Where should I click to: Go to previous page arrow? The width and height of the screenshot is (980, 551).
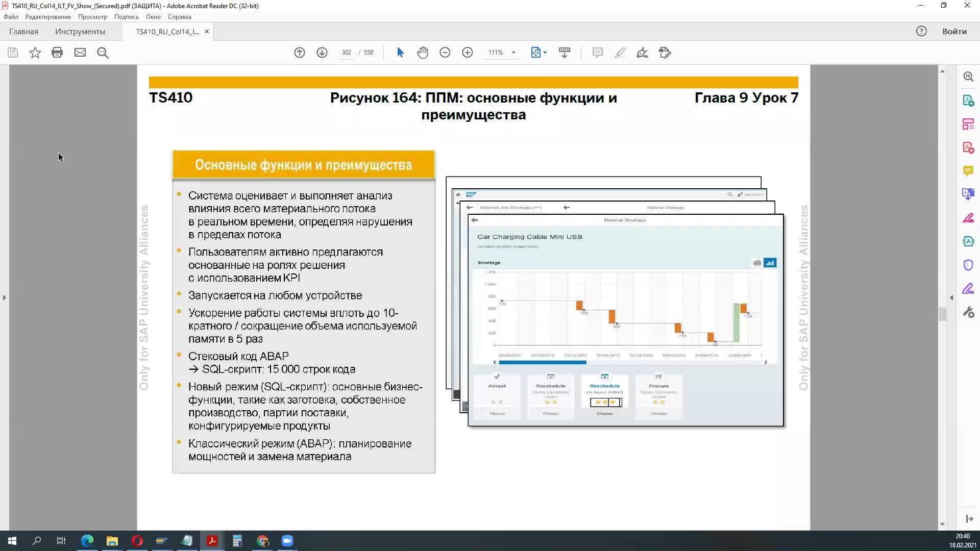(x=300, y=53)
